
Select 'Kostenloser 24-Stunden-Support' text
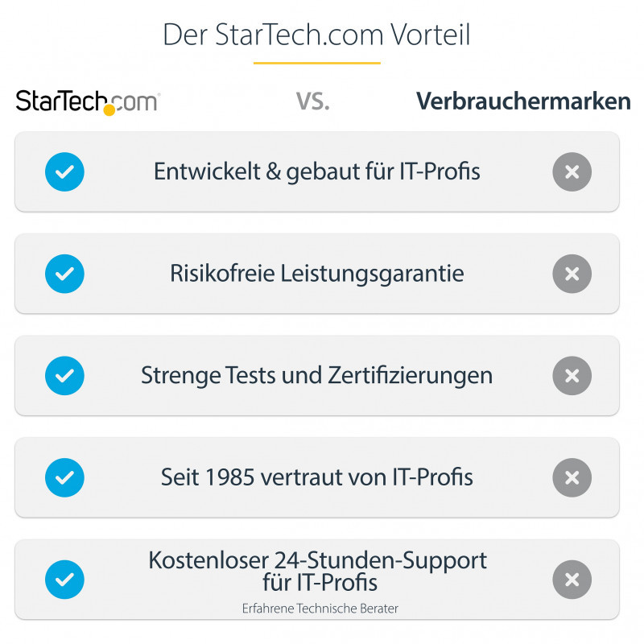tap(318, 561)
